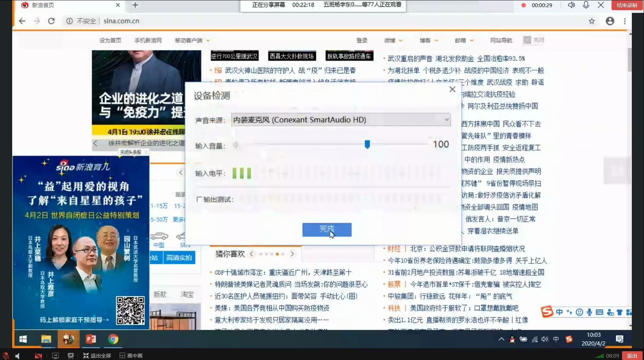Image resolution: width=644 pixels, height=360 pixels.
Task: Click 网站导航 in Sina top bar
Action: click(501, 40)
